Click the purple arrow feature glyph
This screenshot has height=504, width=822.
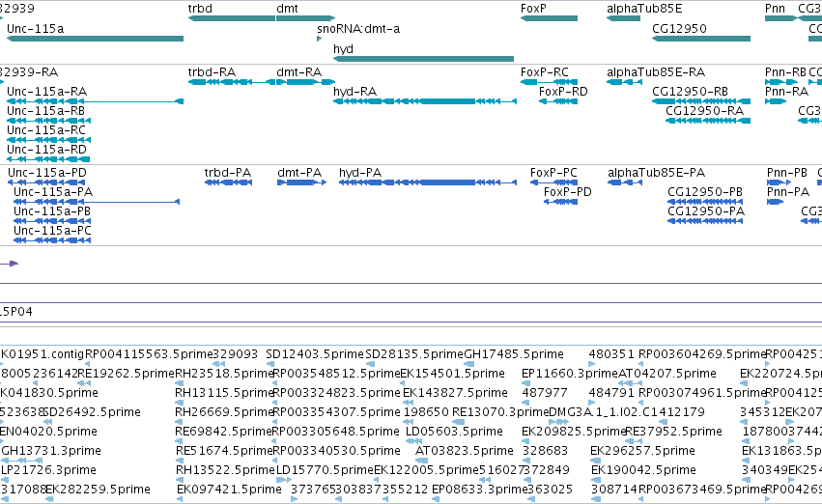[9, 264]
